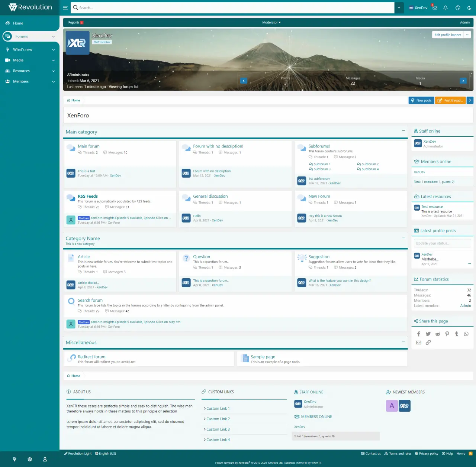Open the dropdown beside Edit profile banner
Image resolution: width=476 pixels, height=467 pixels.
coord(467,35)
